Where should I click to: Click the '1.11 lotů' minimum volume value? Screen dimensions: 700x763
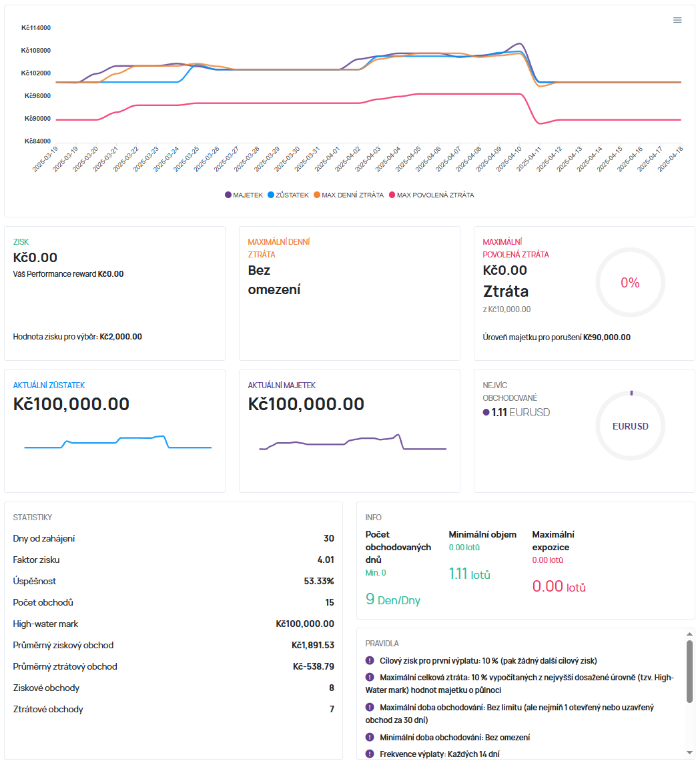pyautogui.click(x=469, y=574)
